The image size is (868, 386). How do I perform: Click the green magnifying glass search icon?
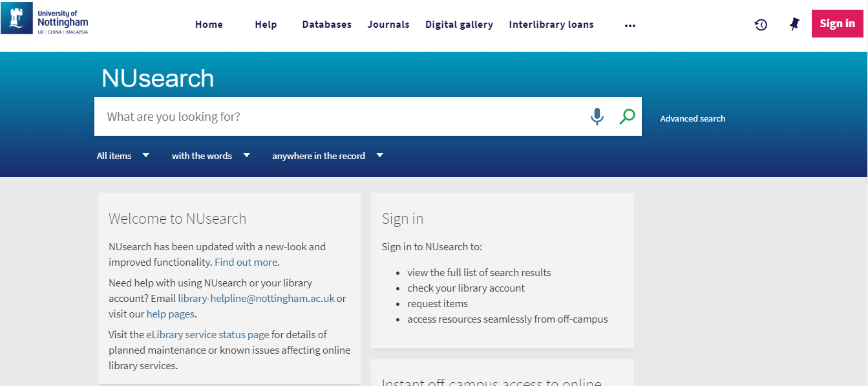tap(627, 117)
